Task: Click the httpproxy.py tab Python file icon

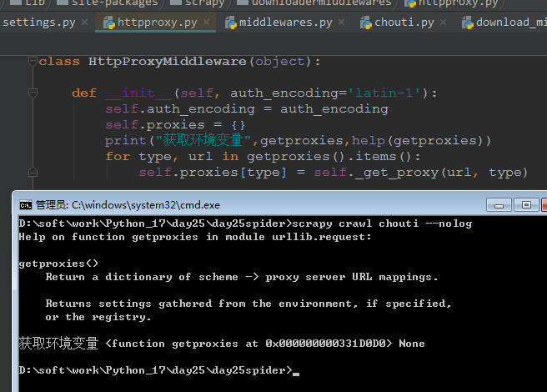Action: 109,23
